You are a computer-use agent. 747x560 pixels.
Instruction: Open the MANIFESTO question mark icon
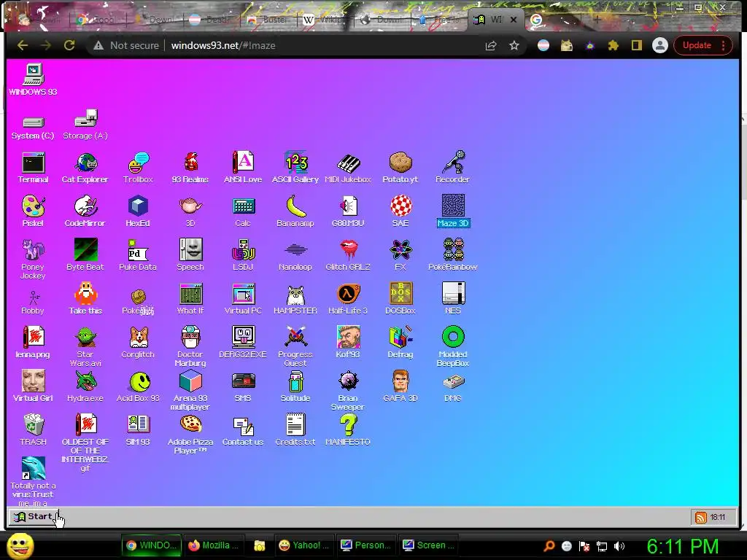click(348, 430)
